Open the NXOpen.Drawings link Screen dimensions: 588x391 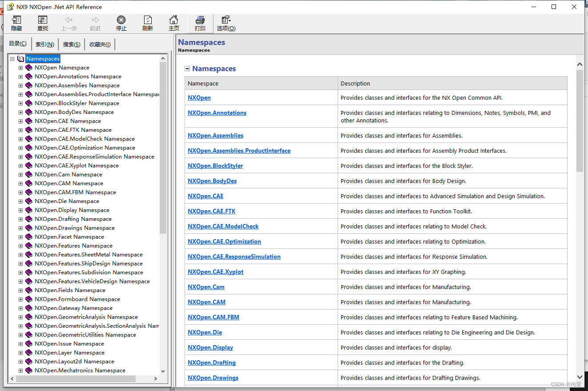click(213, 378)
